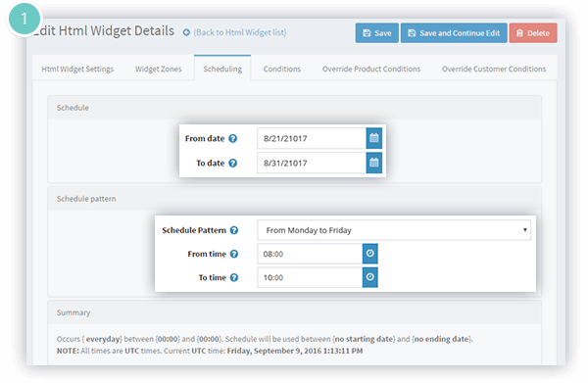Click the red Delete button

pos(533,33)
